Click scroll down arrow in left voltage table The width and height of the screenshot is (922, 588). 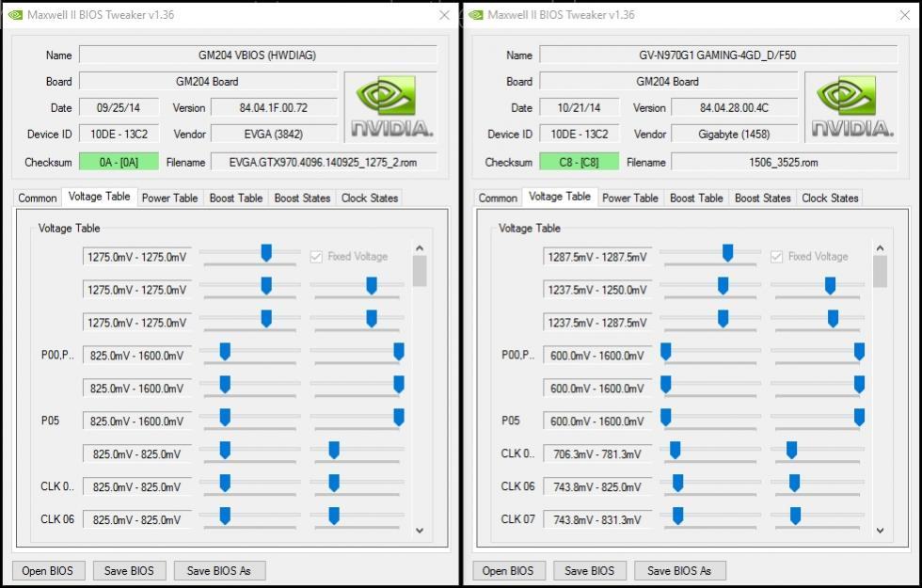[x=420, y=531]
